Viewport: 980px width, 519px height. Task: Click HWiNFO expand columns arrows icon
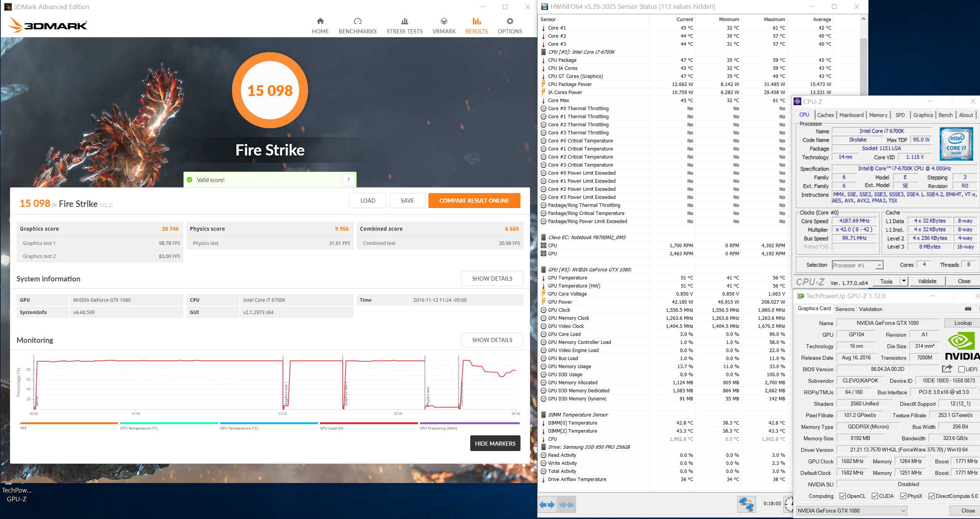pyautogui.click(x=547, y=505)
